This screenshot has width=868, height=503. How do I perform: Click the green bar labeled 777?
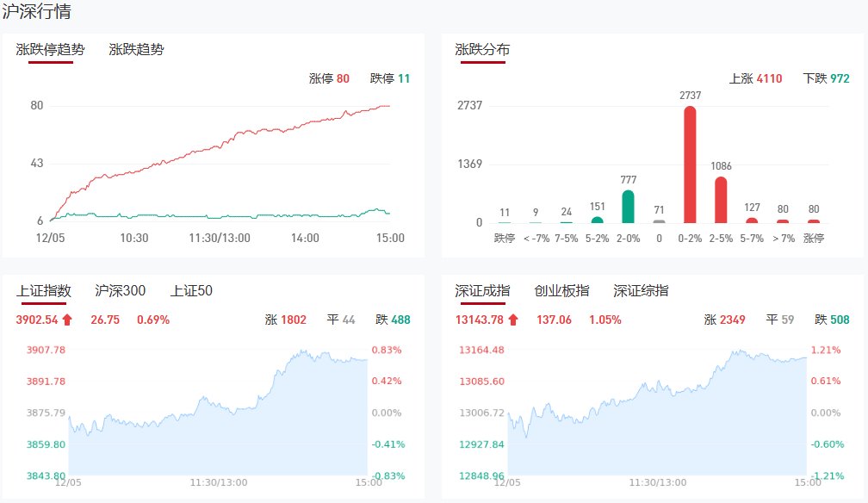628,206
